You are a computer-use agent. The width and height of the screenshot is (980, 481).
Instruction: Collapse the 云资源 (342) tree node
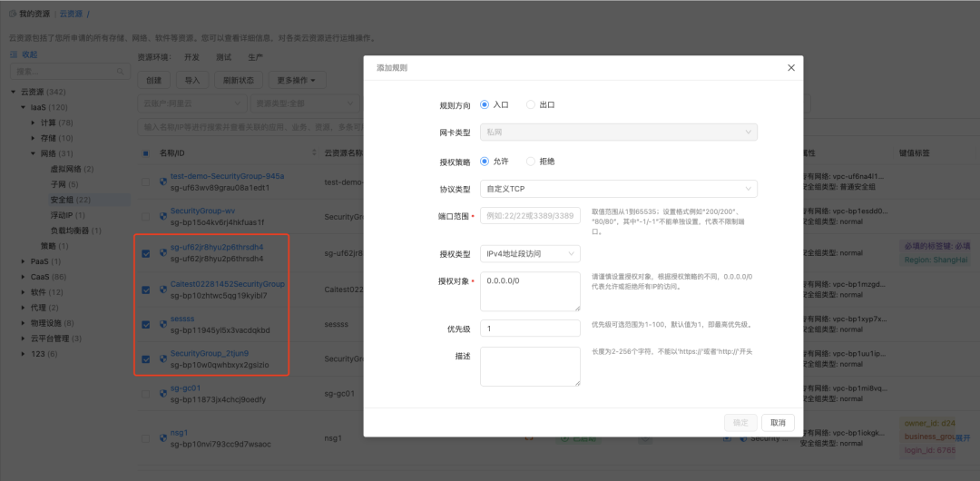tap(14, 92)
